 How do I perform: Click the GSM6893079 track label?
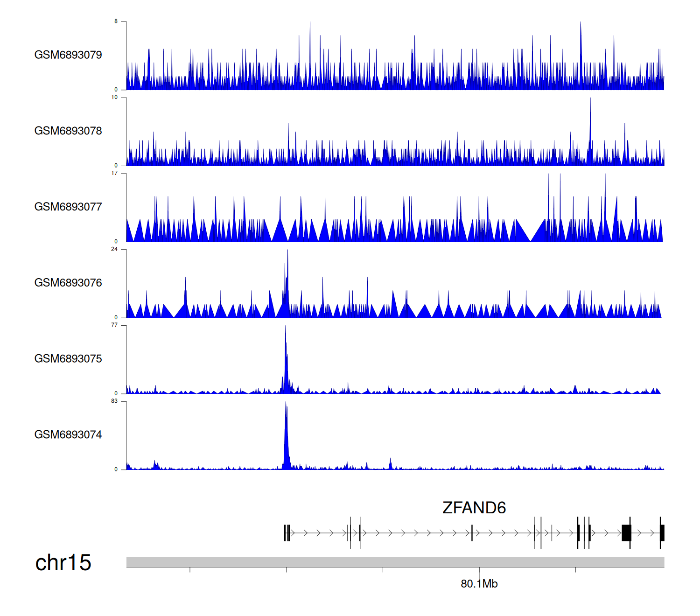pos(68,55)
